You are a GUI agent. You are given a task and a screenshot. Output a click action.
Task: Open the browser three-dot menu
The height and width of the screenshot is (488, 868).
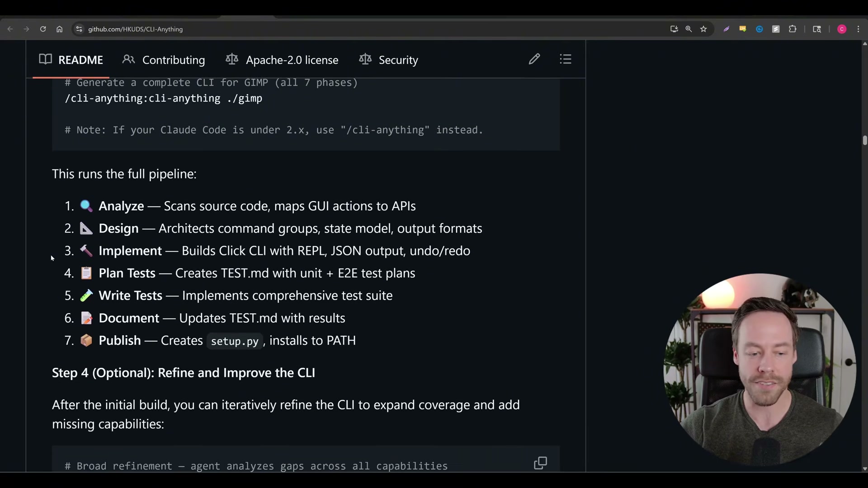tap(859, 29)
